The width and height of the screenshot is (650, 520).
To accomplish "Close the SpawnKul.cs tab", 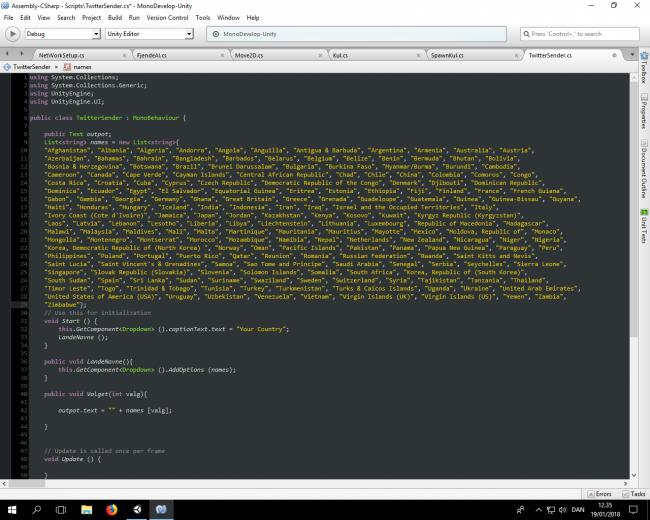I will click(x=516, y=55).
